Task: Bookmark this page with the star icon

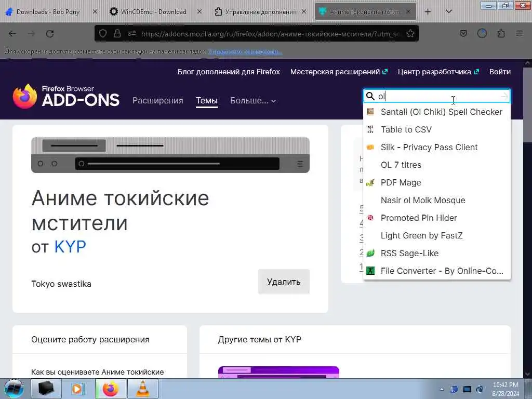Action: click(x=410, y=33)
